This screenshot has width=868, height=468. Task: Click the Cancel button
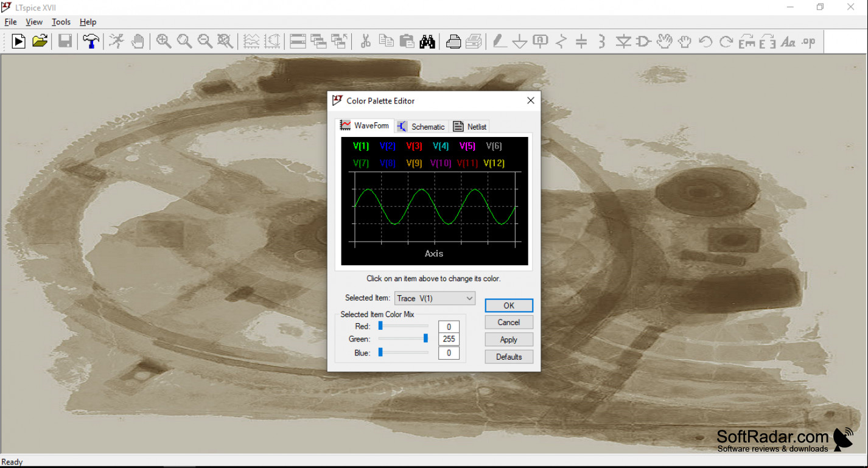(509, 323)
